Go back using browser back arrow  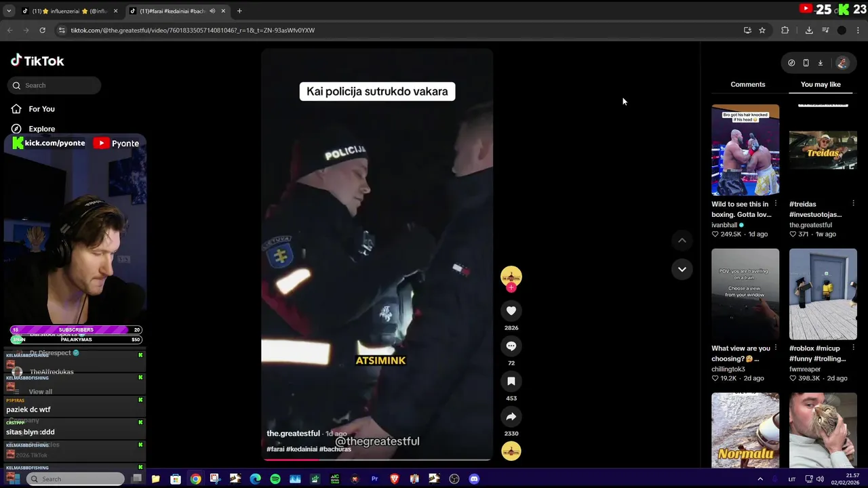(x=9, y=30)
